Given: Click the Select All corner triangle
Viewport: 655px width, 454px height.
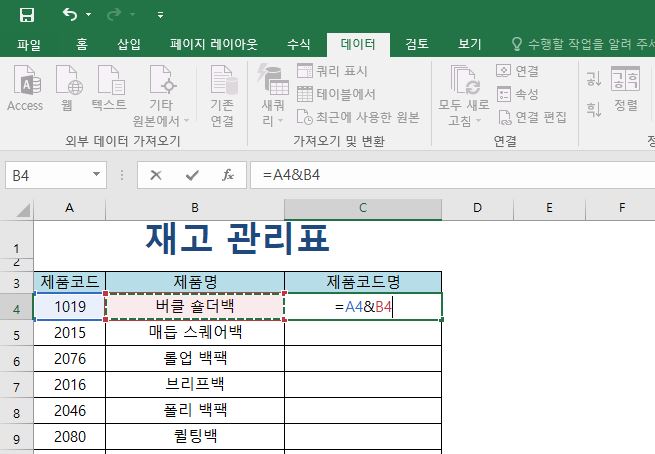Looking at the screenshot, I should pos(23,211).
